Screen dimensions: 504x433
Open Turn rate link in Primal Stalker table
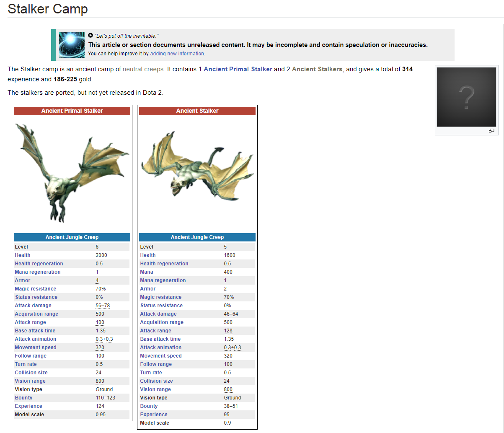pyautogui.click(x=26, y=364)
